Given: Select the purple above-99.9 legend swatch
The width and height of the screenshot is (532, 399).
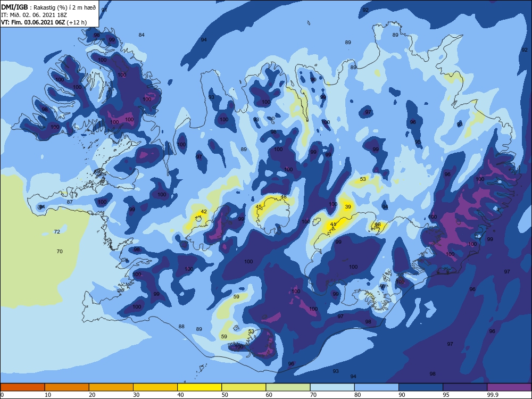Looking at the screenshot, I should [509, 387].
